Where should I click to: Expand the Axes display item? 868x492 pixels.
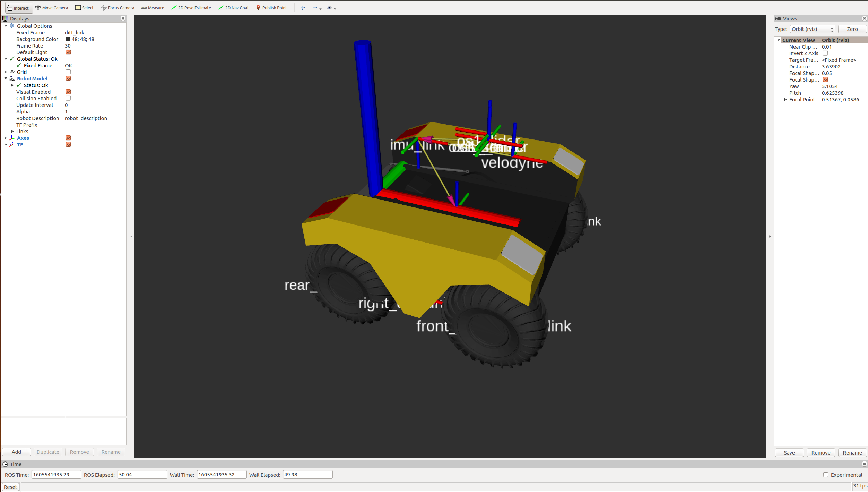tap(5, 138)
